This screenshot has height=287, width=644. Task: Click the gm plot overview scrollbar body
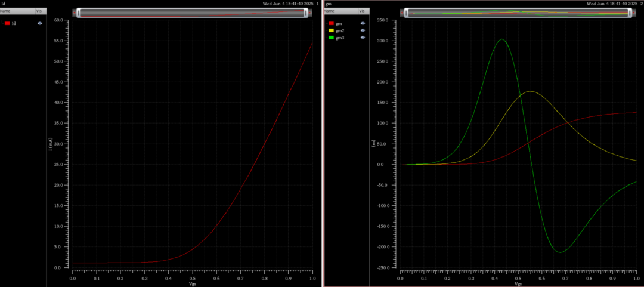518,13
